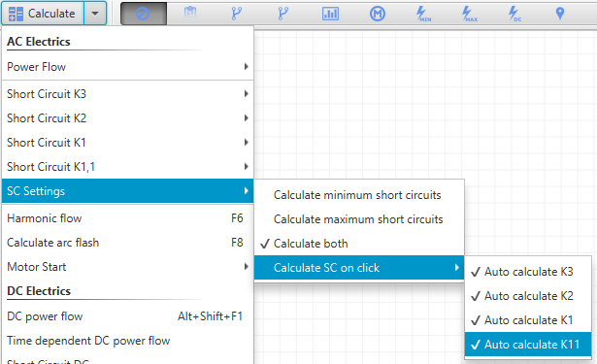Click the arrow on Short Circuit K2 row
The width and height of the screenshot is (597, 364).
click(247, 118)
